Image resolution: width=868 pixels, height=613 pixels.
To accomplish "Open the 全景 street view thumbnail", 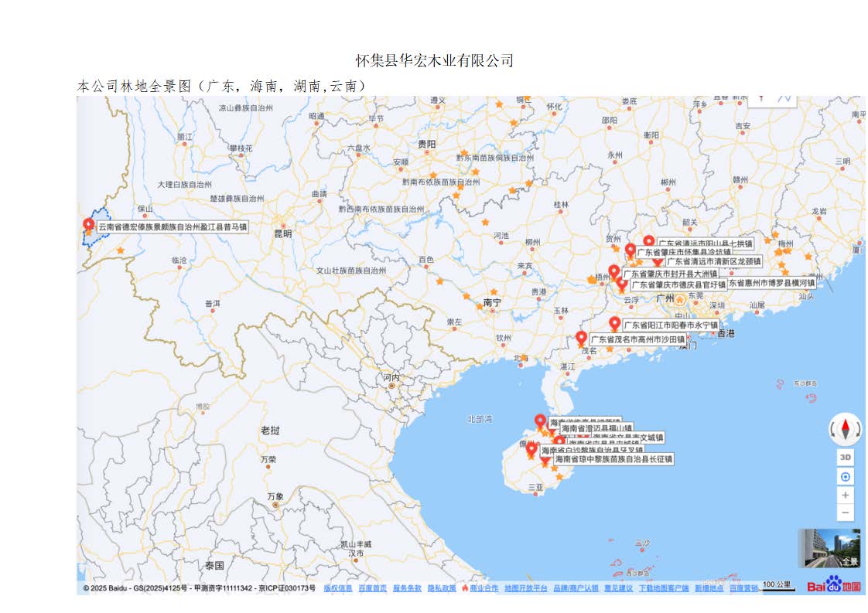I will coord(829,548).
